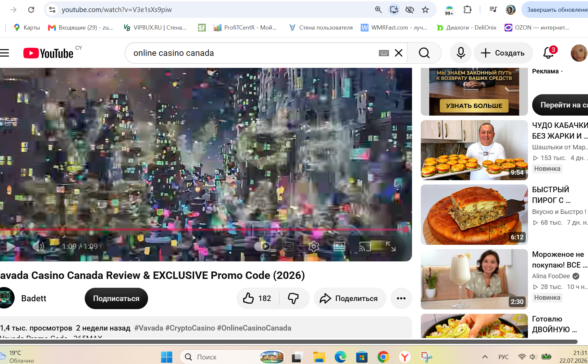This screenshot has height=364, width=588.
Task: Show hidden tray icons chevron
Action: (x=485, y=357)
